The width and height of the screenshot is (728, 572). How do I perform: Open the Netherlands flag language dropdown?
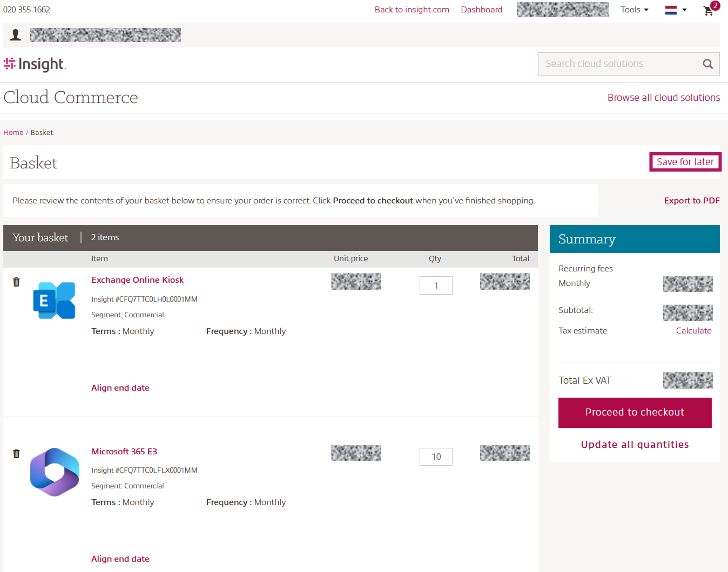coord(676,10)
